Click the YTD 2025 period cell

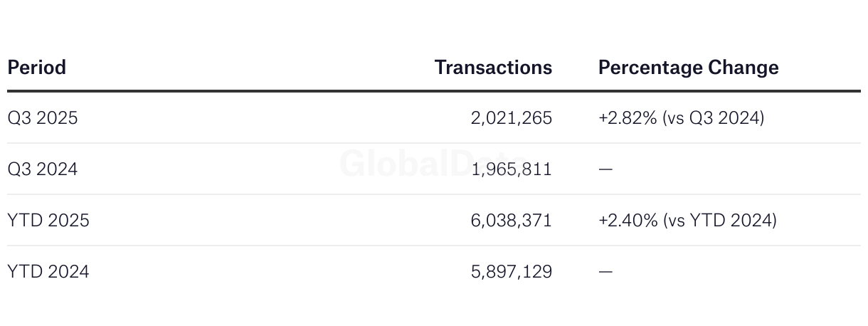(48, 221)
